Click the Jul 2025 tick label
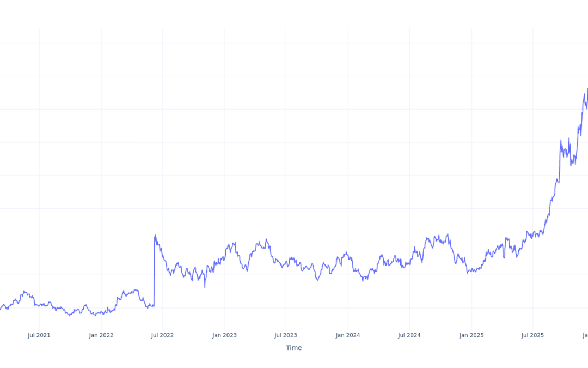Viewport: 588px width, 368px height. (x=533, y=335)
